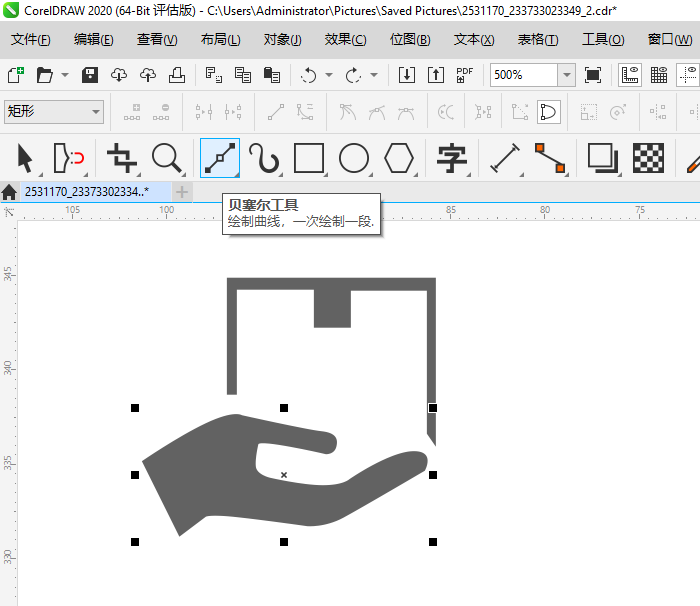Switch to the 2531170_2337330233 document tab

tap(95, 192)
